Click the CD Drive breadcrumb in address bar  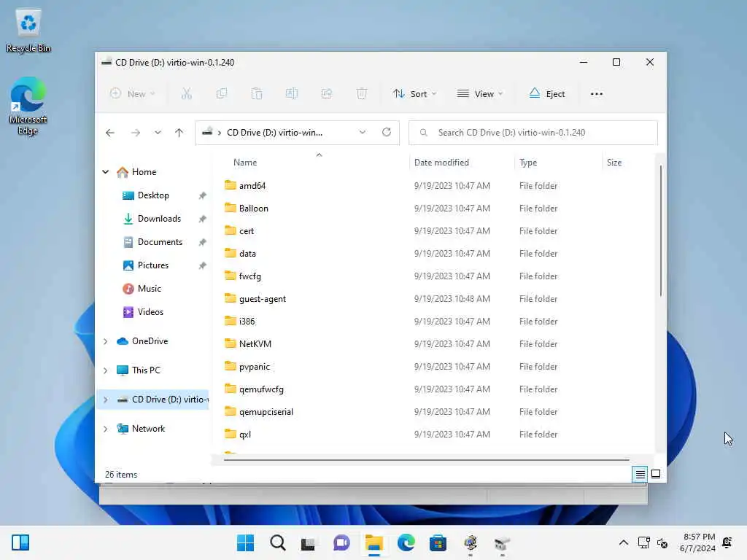pos(274,133)
